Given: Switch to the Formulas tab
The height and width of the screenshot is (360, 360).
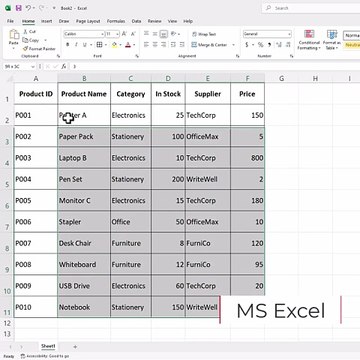Looking at the screenshot, I should click(116, 21).
